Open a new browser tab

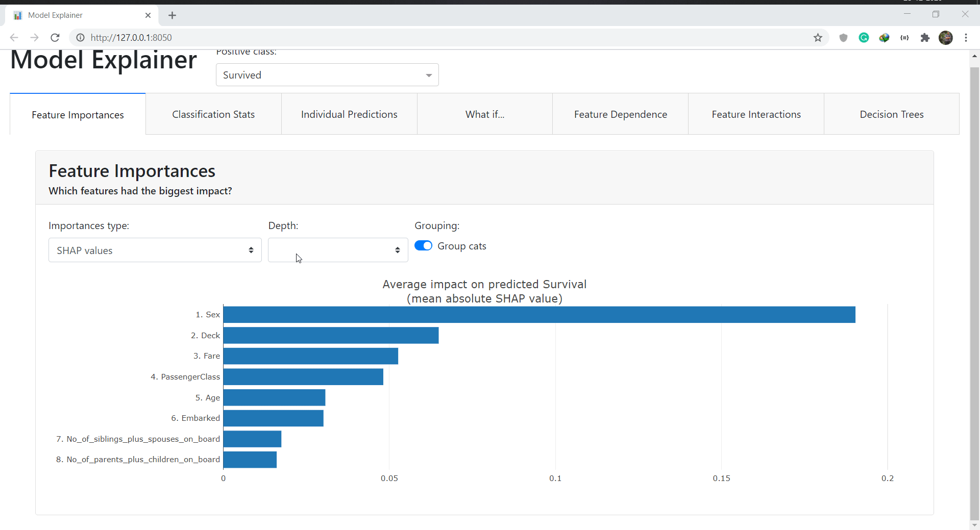[x=172, y=15]
